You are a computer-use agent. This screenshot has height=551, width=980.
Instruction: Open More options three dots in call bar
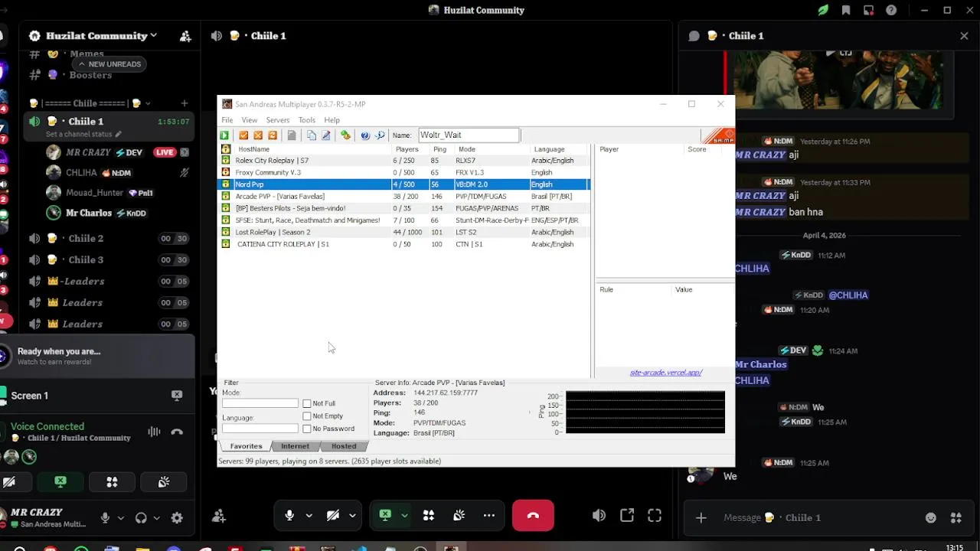[x=488, y=516]
